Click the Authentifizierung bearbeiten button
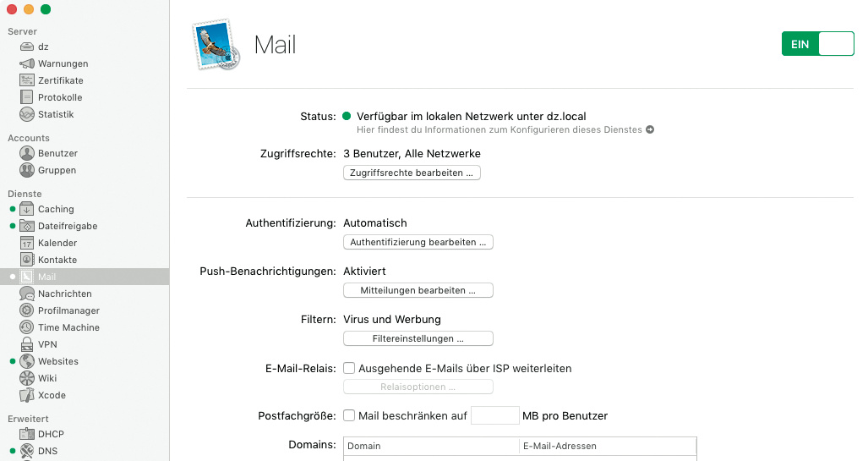This screenshot has height=461, width=868. (418, 242)
